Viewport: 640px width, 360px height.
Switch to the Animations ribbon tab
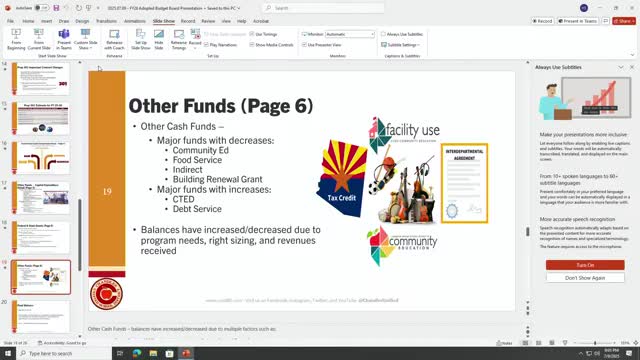click(x=134, y=21)
